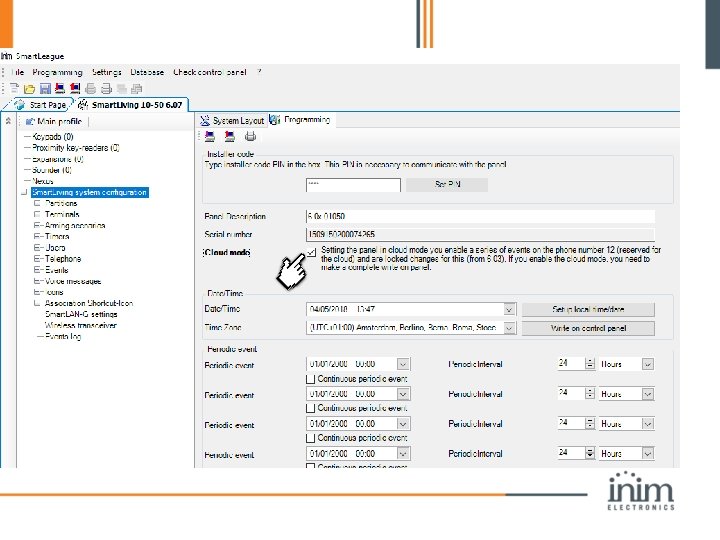This screenshot has height=540, width=720.
Task: Click the Open folder toolbar icon
Action: [x=29, y=89]
